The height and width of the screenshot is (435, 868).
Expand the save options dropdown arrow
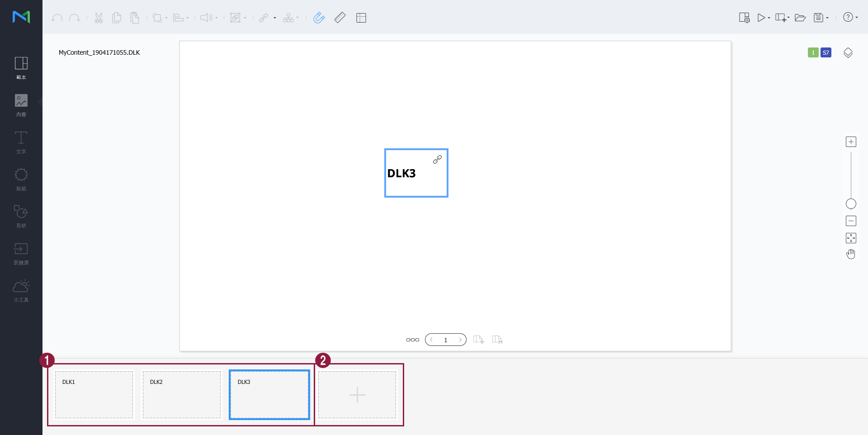tap(827, 18)
